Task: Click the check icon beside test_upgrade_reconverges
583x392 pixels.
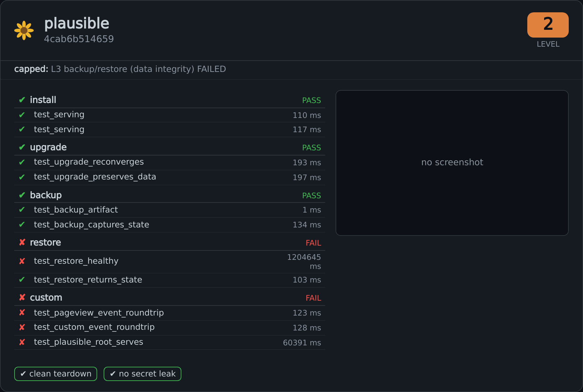Action: pos(22,162)
